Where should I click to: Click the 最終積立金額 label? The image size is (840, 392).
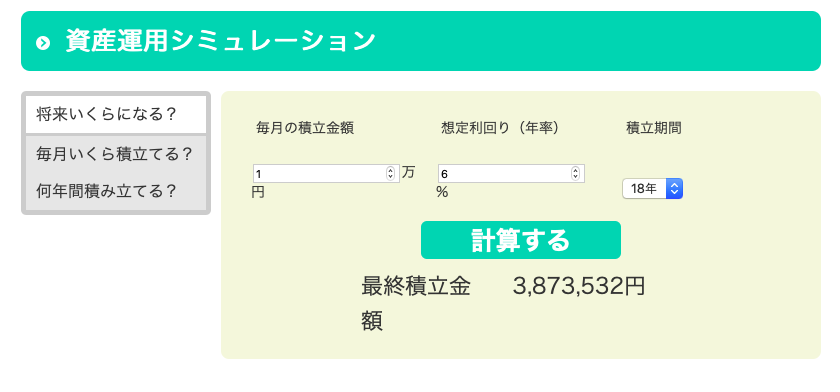416,304
